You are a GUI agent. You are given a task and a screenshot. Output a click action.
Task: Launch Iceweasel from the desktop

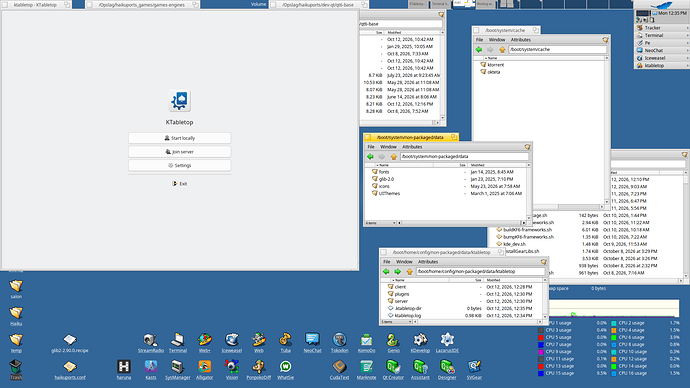231,343
